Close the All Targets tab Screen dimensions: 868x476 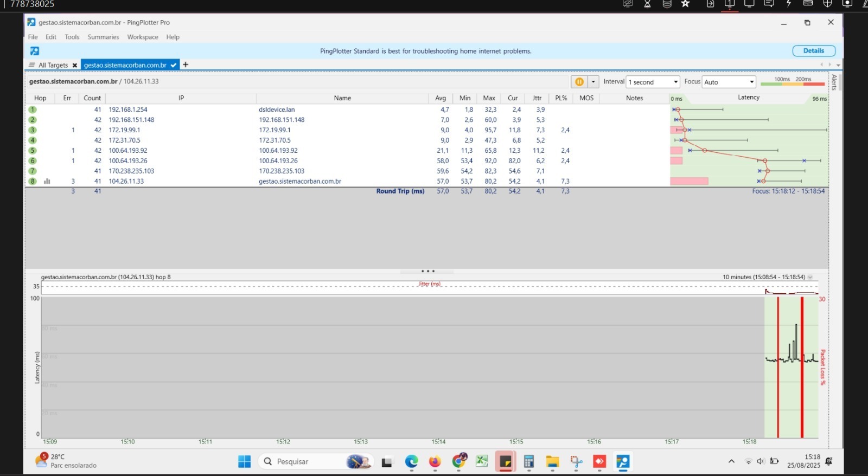pos(75,65)
